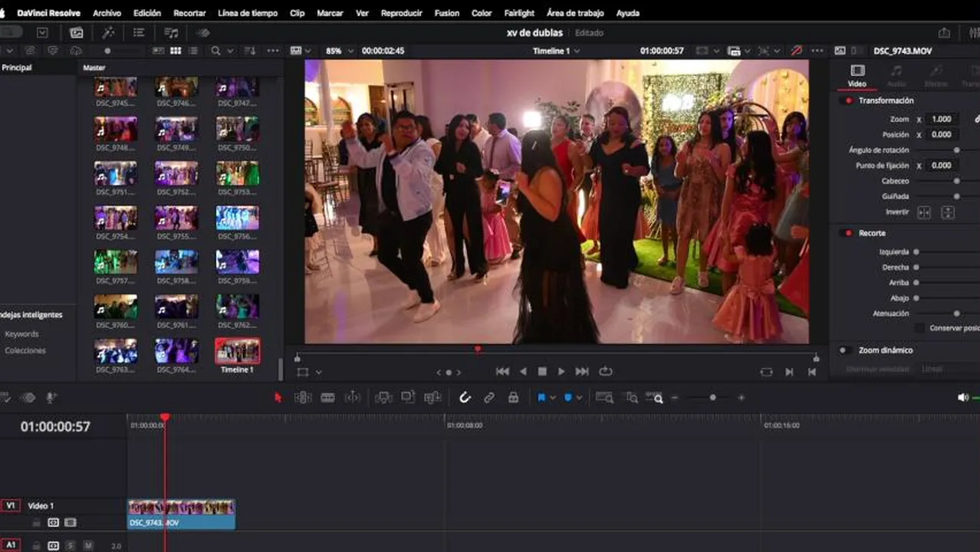Open the viewer zoom 85% dropdown
980x552 pixels.
tap(350, 51)
